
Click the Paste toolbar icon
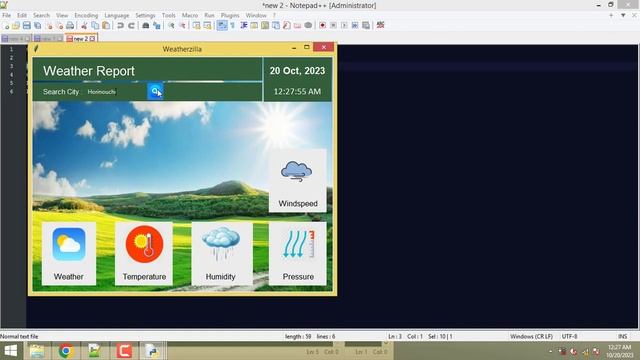(106, 25)
